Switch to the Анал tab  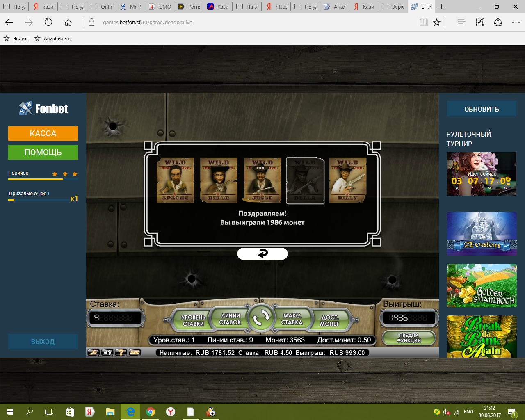[x=334, y=7]
